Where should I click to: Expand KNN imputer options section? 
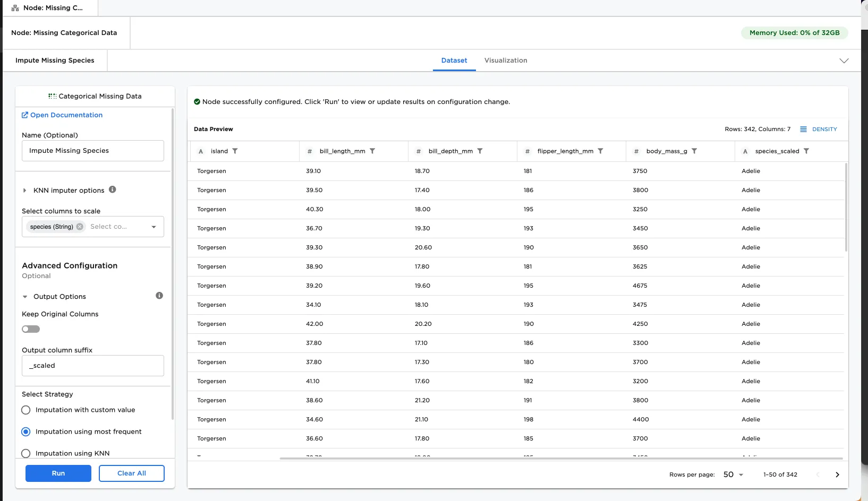pyautogui.click(x=25, y=191)
